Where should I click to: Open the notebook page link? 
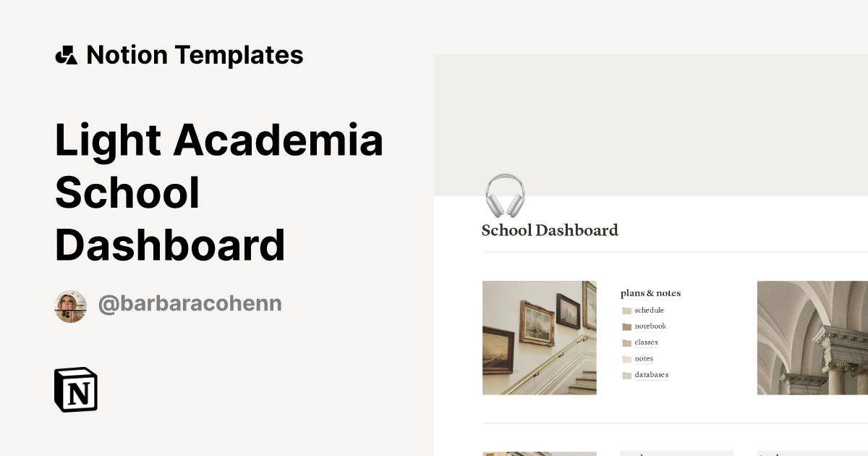coord(650,326)
